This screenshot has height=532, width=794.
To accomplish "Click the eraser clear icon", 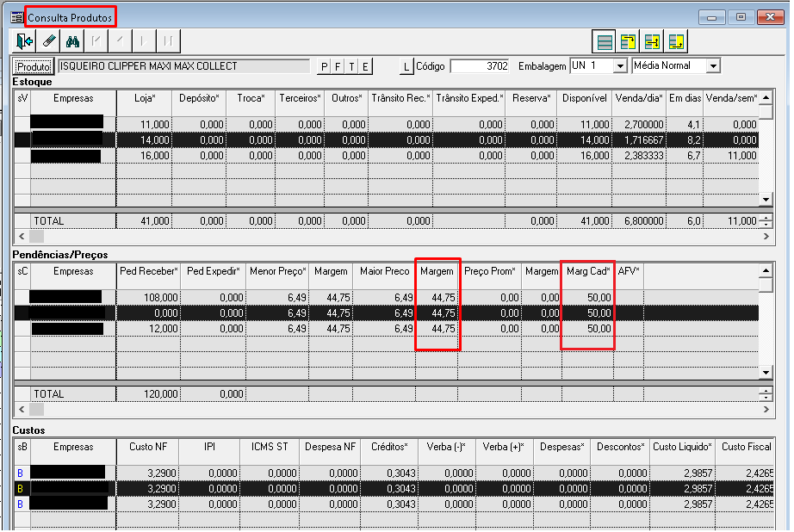I will 48,41.
